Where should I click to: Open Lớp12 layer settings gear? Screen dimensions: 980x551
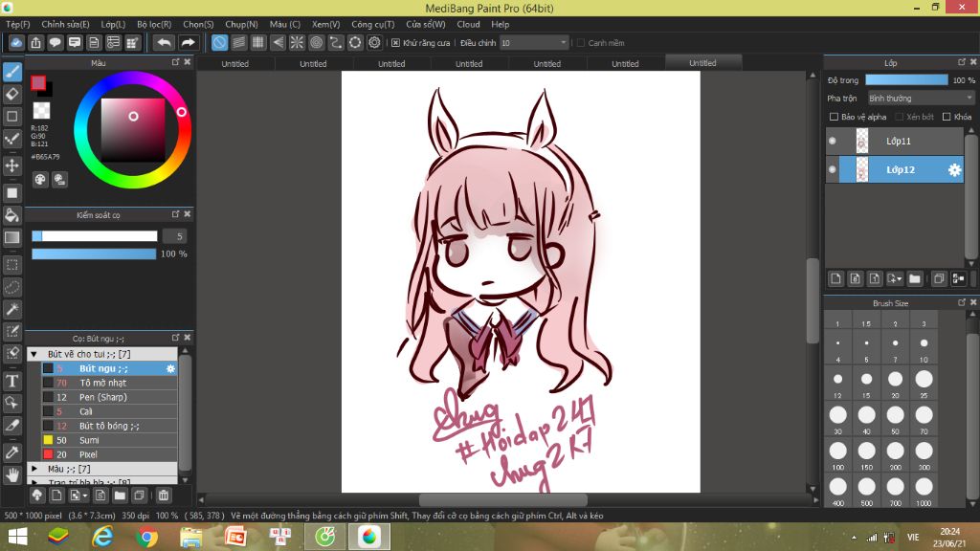point(954,170)
